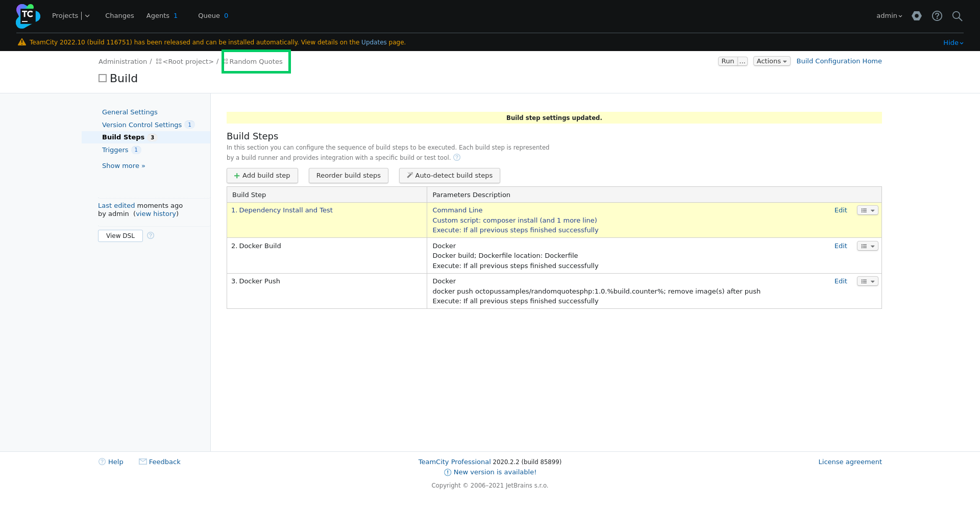Click the help icon next to View DSL

[x=151, y=235]
